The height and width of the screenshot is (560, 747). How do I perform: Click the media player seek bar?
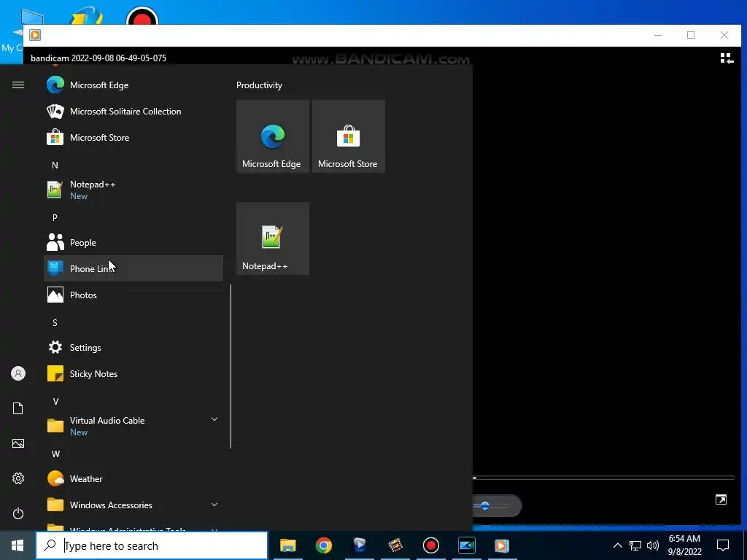604,478
